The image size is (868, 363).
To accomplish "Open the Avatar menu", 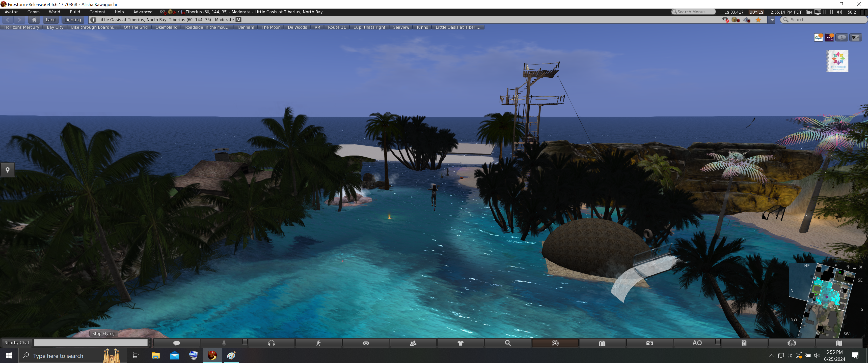I will 11,12.
